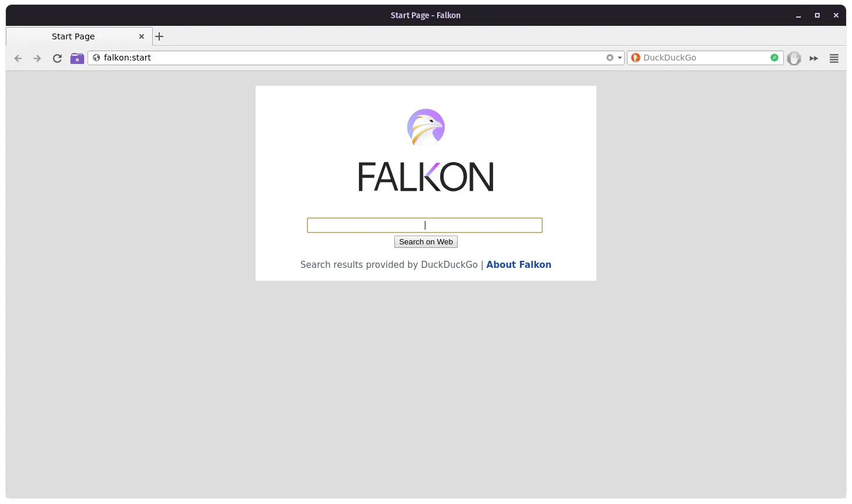This screenshot has width=852, height=504.
Task: Open the DuckDuckGo search engine selector icon
Action: coord(635,58)
